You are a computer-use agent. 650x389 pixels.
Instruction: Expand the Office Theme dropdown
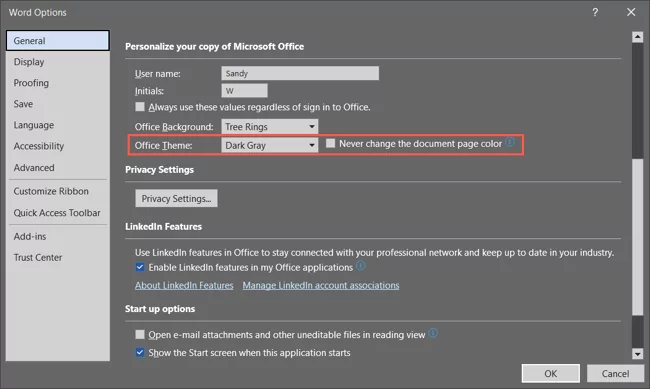(269, 145)
